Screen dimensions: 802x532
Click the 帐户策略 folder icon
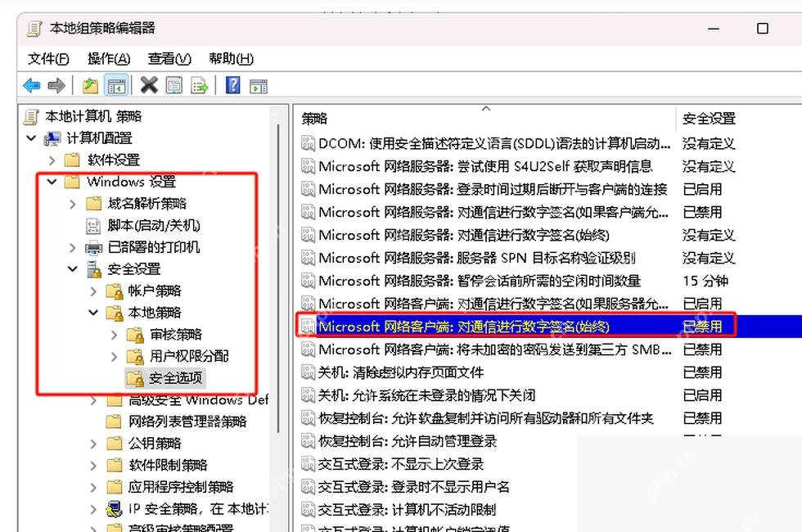(x=114, y=291)
